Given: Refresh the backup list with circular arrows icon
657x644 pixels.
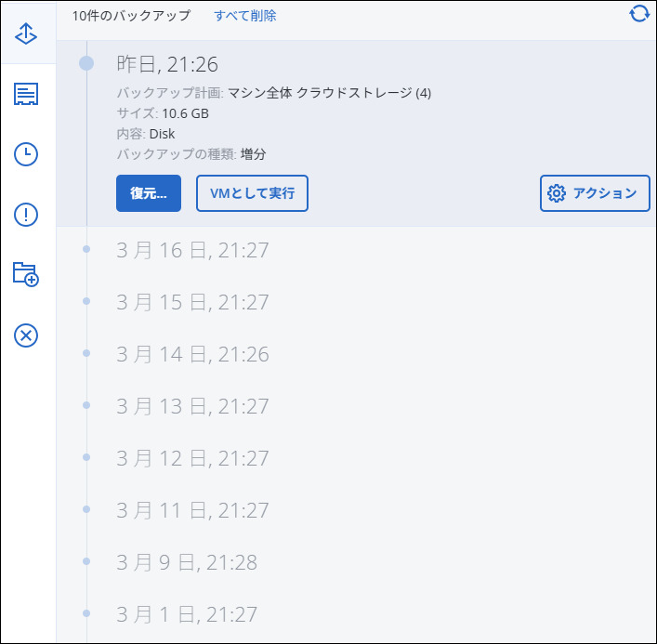Looking at the screenshot, I should click(639, 14).
